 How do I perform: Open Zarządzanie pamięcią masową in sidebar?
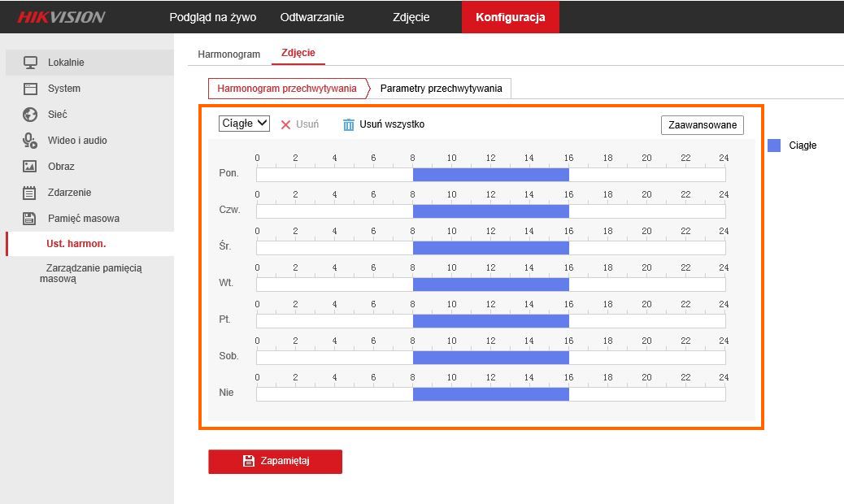pos(94,273)
